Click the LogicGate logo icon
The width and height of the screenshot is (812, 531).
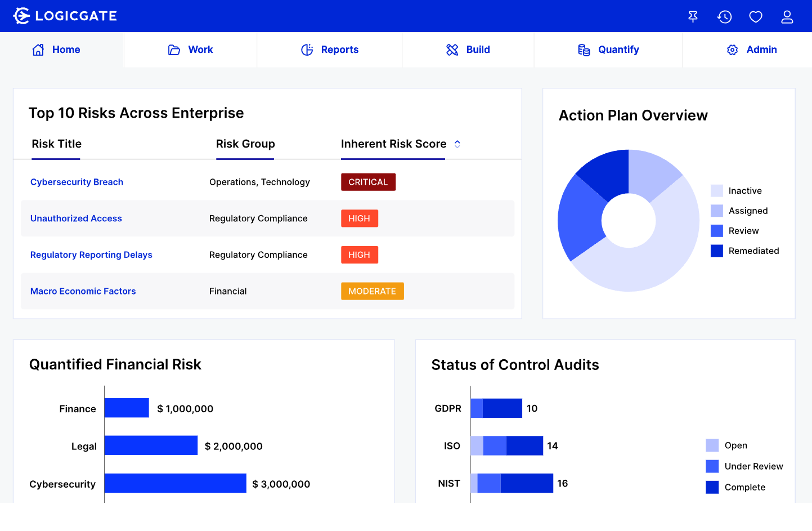pyautogui.click(x=21, y=16)
